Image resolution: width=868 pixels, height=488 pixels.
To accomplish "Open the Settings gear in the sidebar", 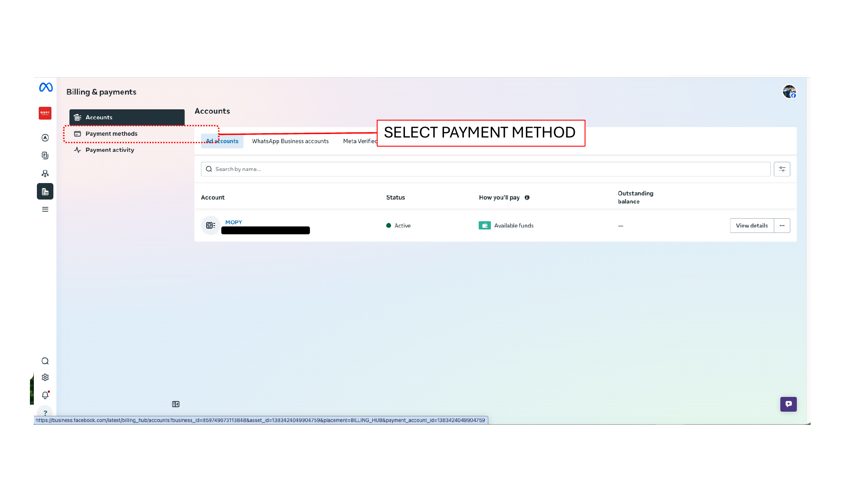I will coord(45,377).
